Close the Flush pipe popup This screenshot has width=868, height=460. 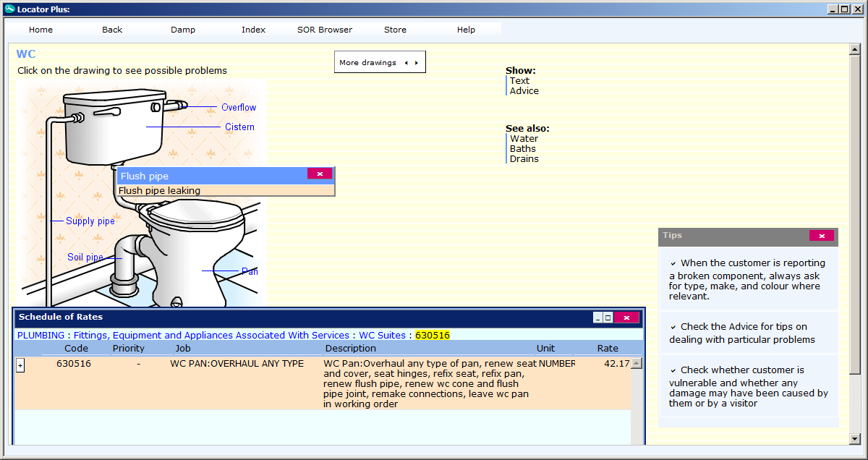[319, 173]
